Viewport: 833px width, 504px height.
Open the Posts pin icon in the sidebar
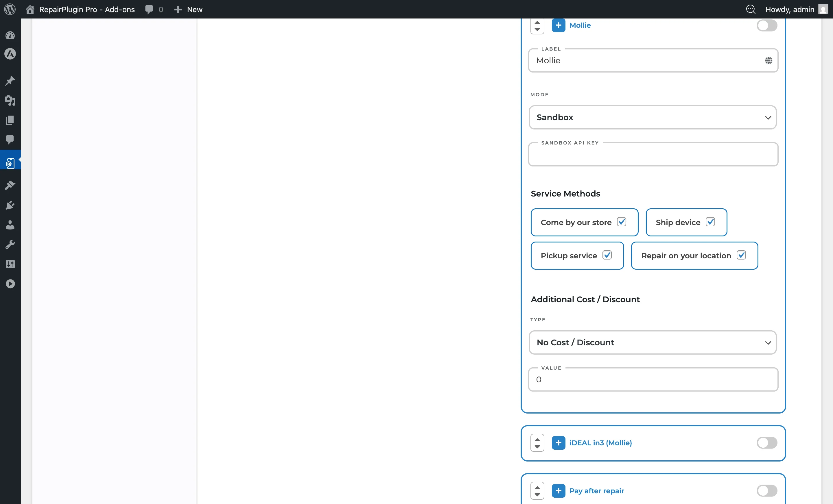tap(10, 81)
